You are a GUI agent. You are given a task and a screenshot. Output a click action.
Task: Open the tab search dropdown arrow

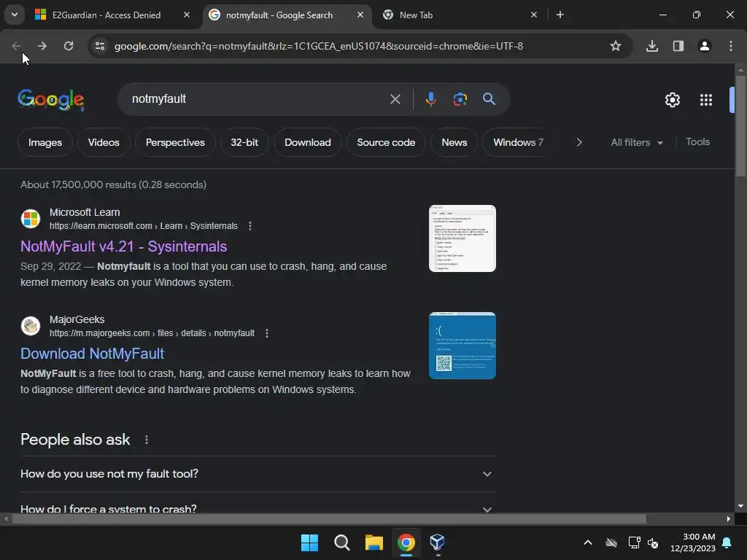(x=15, y=15)
